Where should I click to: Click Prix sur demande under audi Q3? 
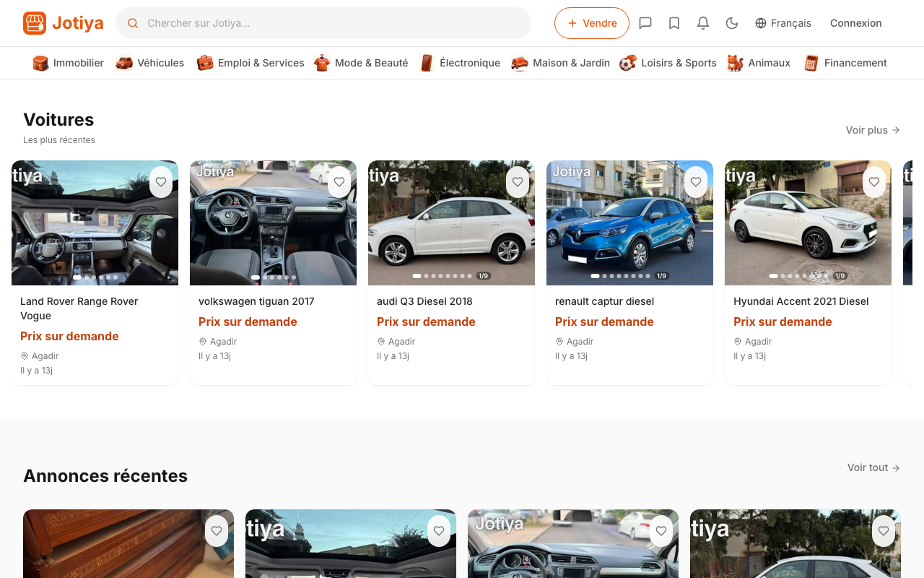[426, 322]
